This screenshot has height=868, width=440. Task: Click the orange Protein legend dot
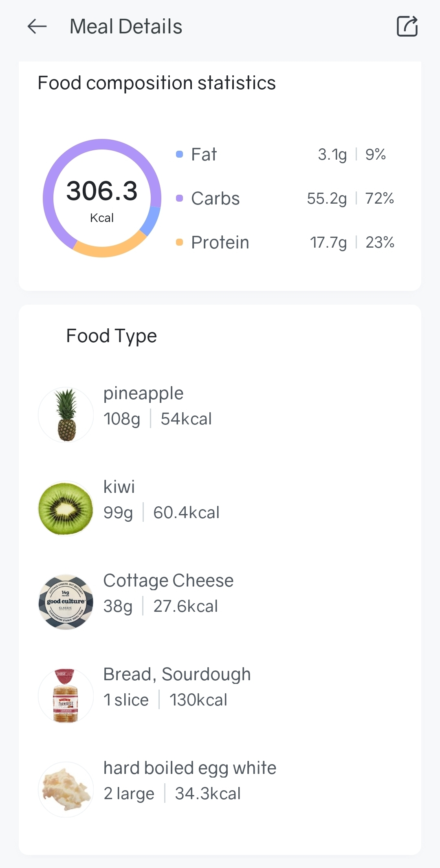tap(179, 242)
